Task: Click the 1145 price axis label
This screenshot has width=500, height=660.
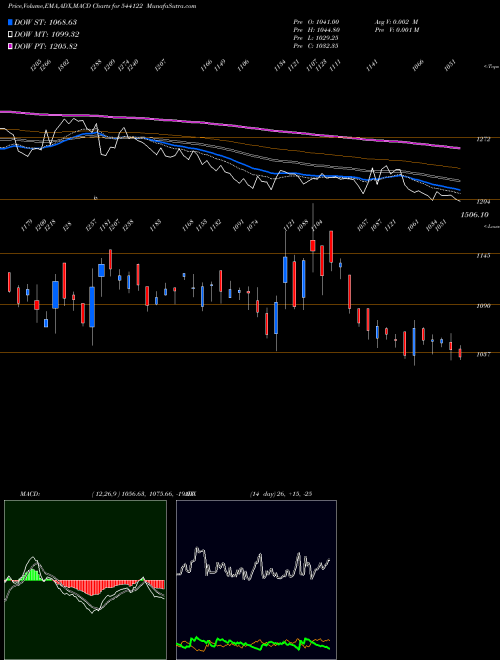Action: [x=483, y=255]
